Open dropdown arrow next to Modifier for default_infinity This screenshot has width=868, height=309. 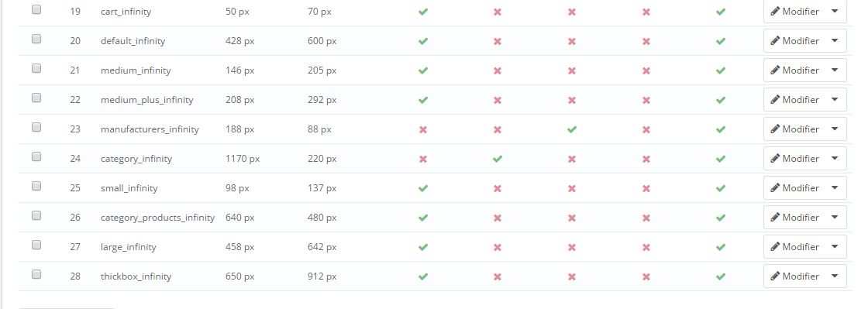tap(835, 40)
